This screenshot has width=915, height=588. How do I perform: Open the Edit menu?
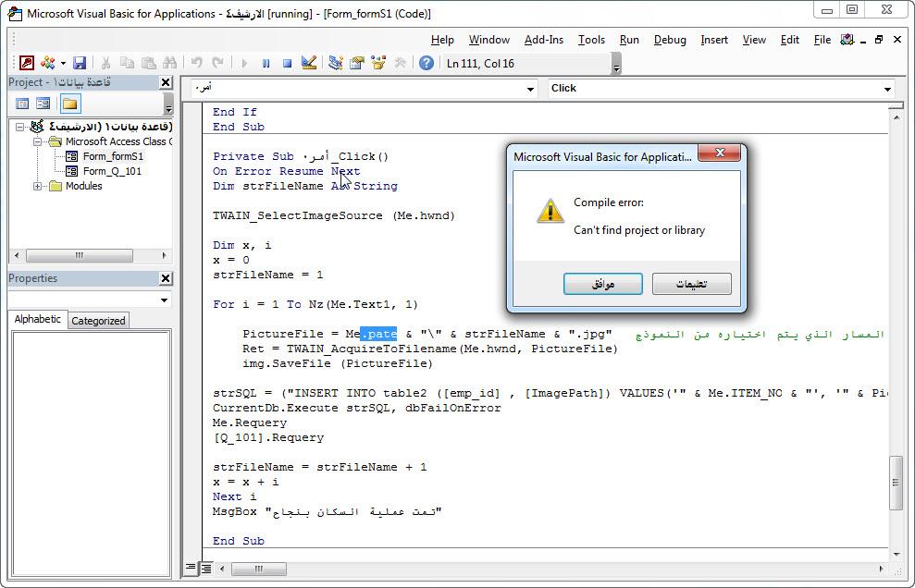tap(789, 40)
